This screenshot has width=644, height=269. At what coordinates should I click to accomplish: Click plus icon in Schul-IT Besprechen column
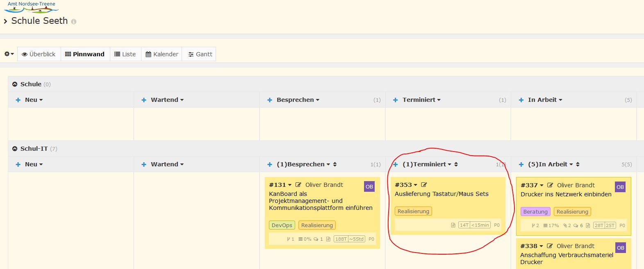[270, 164]
